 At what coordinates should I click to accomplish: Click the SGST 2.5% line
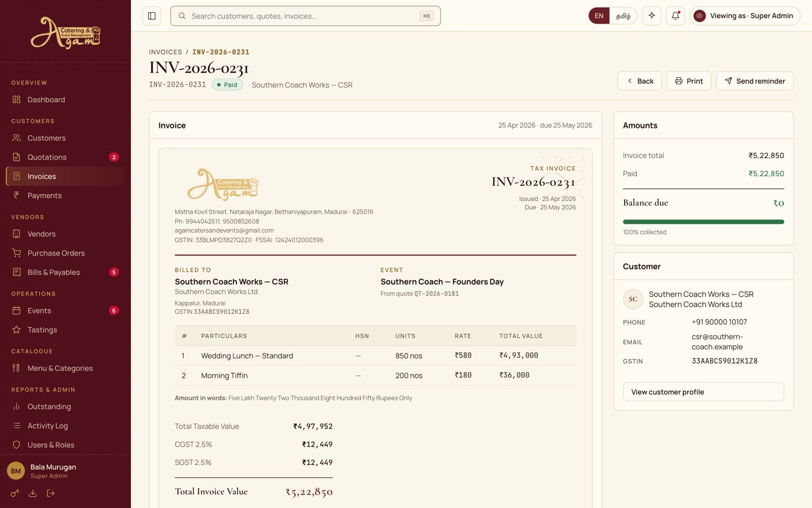(x=254, y=463)
